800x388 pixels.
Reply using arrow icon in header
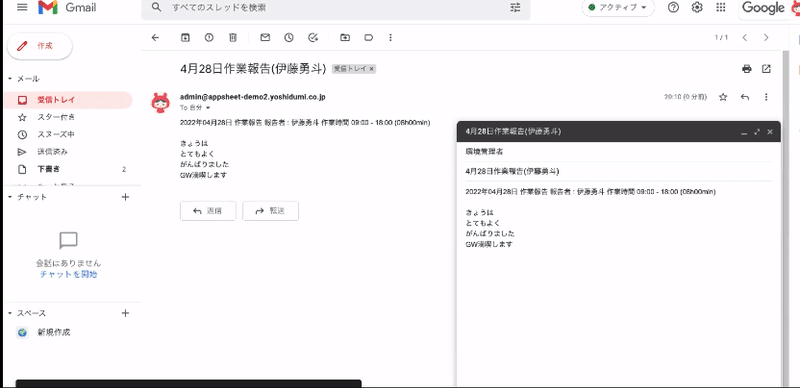745,97
